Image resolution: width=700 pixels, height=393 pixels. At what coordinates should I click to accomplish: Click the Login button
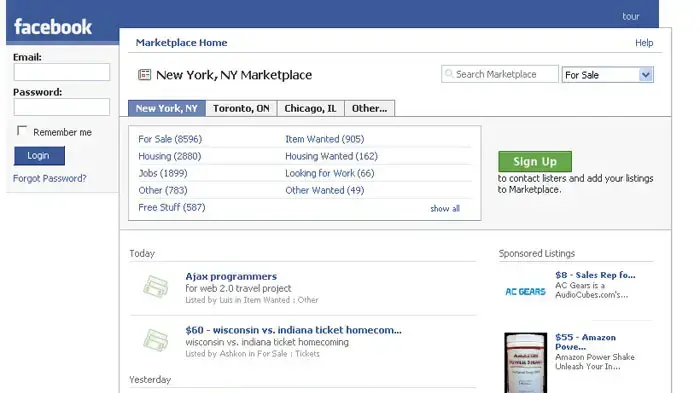click(39, 155)
